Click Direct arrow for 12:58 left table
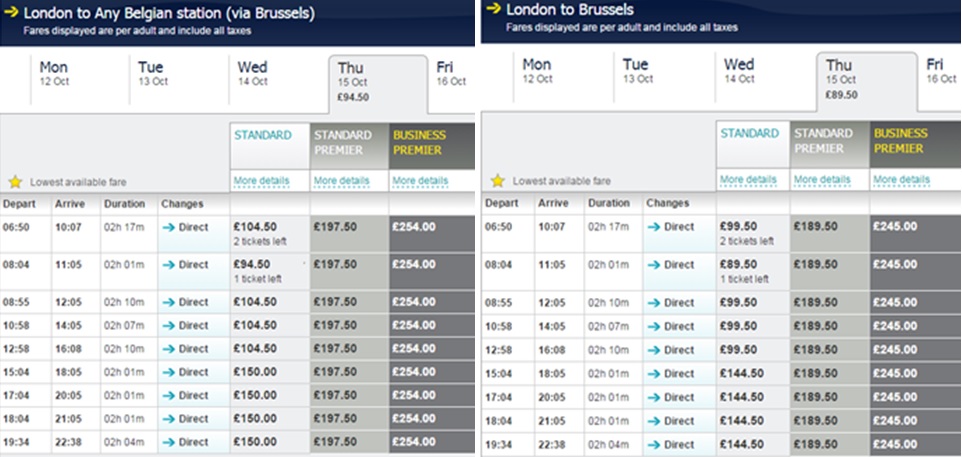Viewport: 962px width, 457px height. (169, 348)
